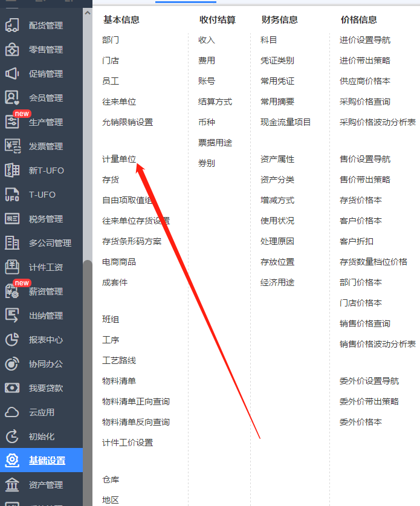Click the T-UFO file icon
Viewport: 420px width, 506px height.
pyautogui.click(x=12, y=195)
